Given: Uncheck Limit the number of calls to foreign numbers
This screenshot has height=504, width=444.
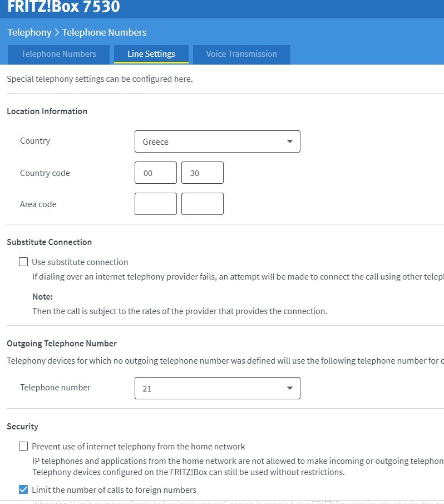Looking at the screenshot, I should point(23,490).
